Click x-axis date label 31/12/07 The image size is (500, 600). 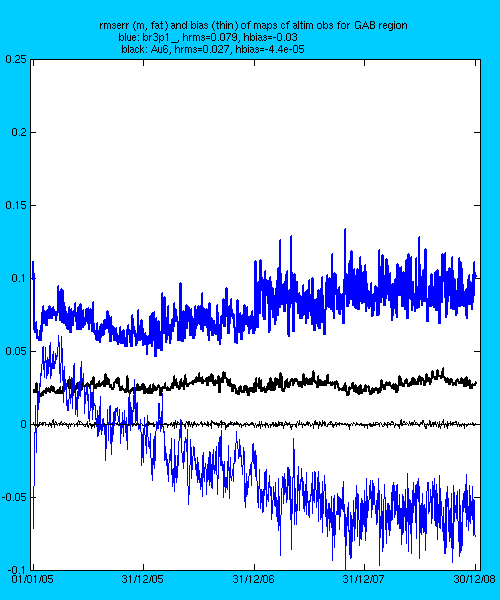tap(363, 579)
